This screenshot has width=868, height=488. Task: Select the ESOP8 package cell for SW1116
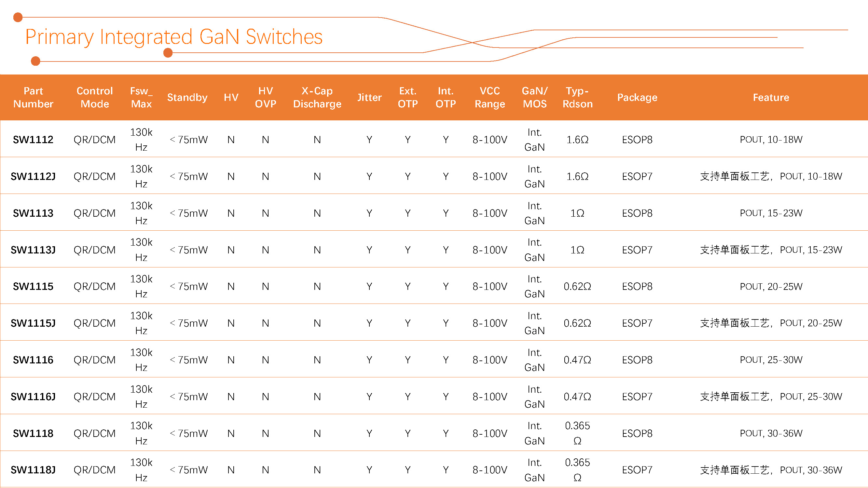(x=637, y=359)
